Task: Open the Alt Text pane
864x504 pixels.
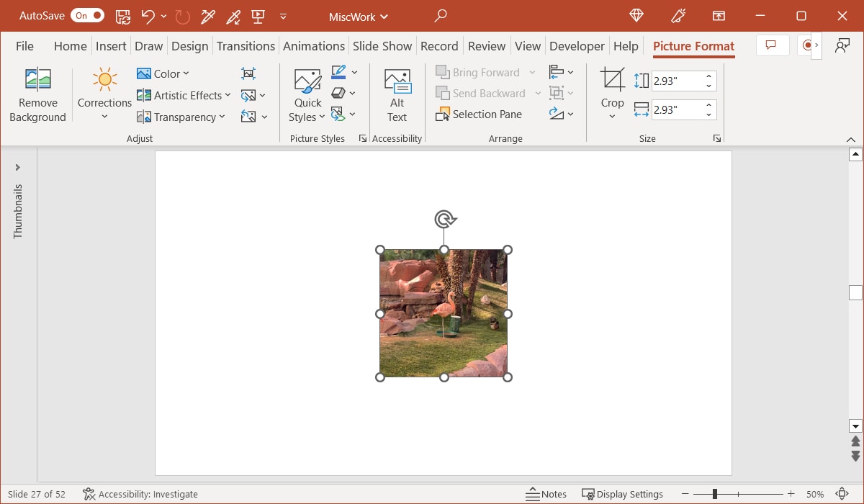Action: [x=397, y=92]
